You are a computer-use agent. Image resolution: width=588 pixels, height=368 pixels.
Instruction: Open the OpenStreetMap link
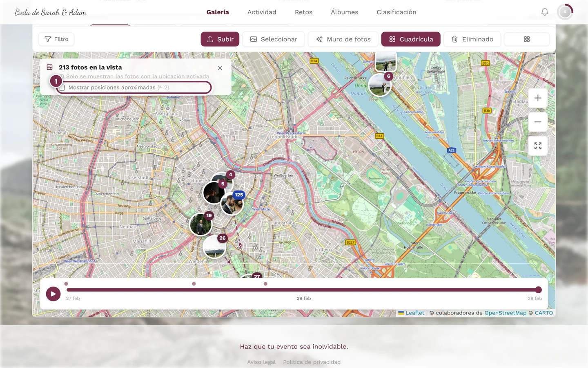point(506,313)
